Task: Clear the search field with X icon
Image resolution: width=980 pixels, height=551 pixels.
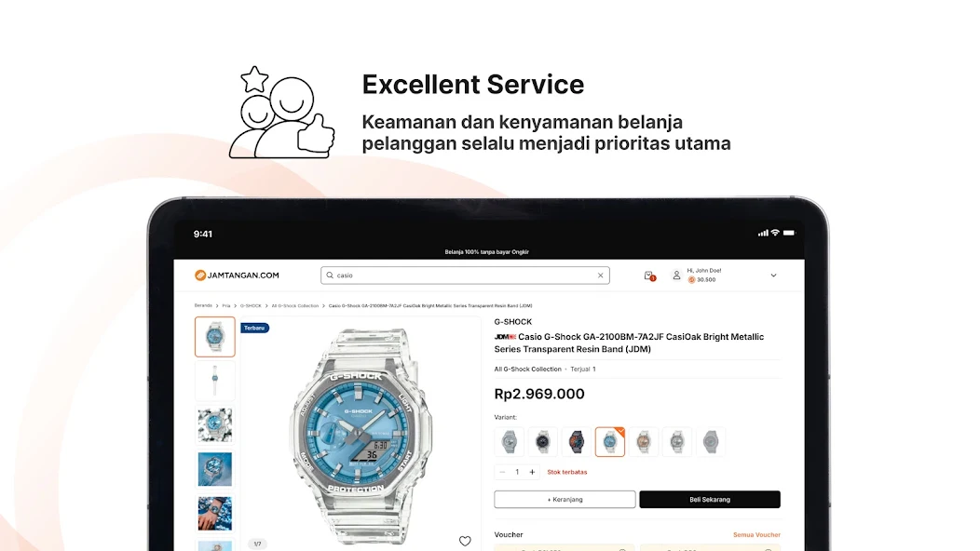Action: tap(601, 275)
